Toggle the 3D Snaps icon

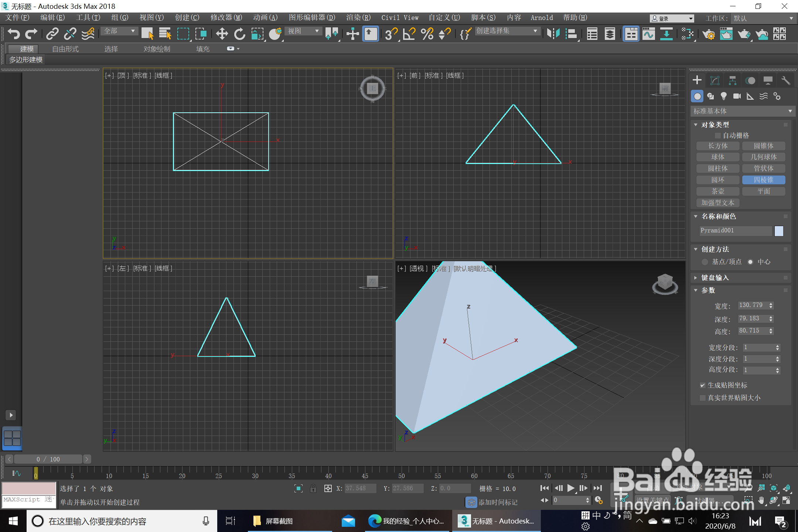pos(391,34)
